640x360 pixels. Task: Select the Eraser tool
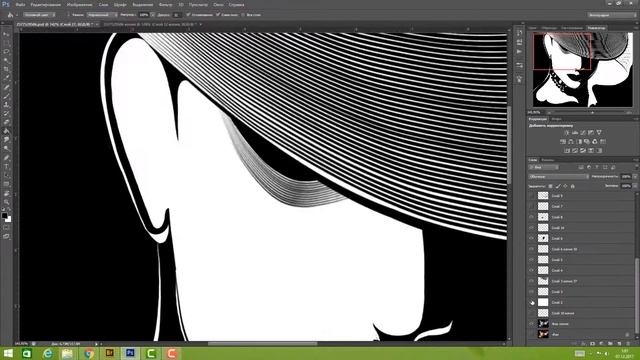(6, 122)
